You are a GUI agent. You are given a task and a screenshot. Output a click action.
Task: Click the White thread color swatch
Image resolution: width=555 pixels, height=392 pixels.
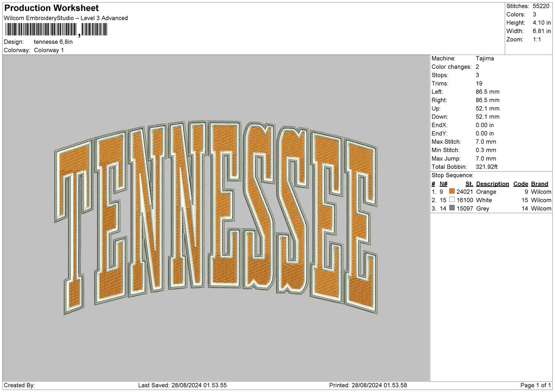tap(452, 200)
